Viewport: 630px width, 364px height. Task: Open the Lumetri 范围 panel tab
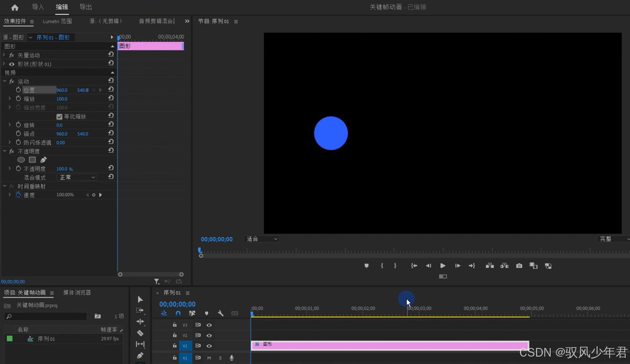click(x=57, y=21)
